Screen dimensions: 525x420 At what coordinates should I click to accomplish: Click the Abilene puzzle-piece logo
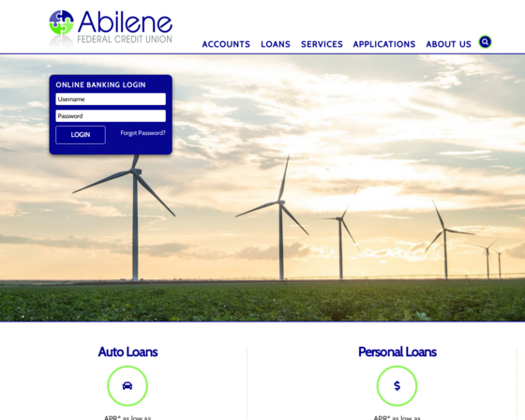(x=61, y=22)
